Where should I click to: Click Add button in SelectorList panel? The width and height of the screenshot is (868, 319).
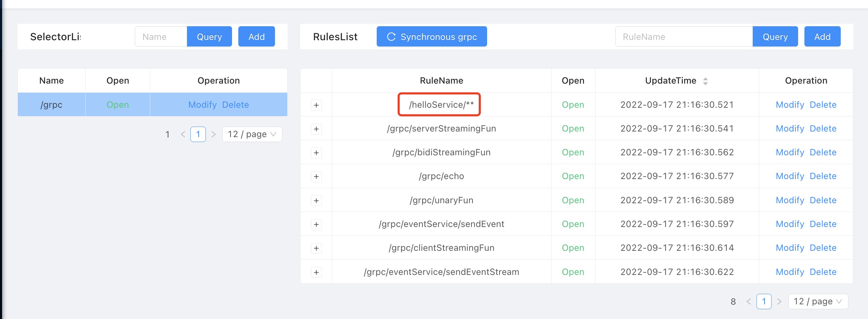click(256, 36)
